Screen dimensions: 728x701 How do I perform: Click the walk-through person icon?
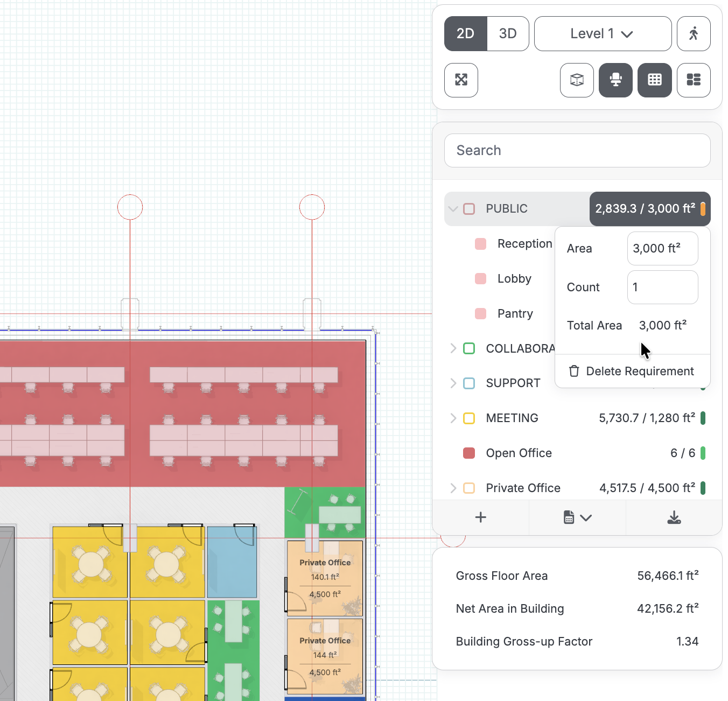point(694,33)
